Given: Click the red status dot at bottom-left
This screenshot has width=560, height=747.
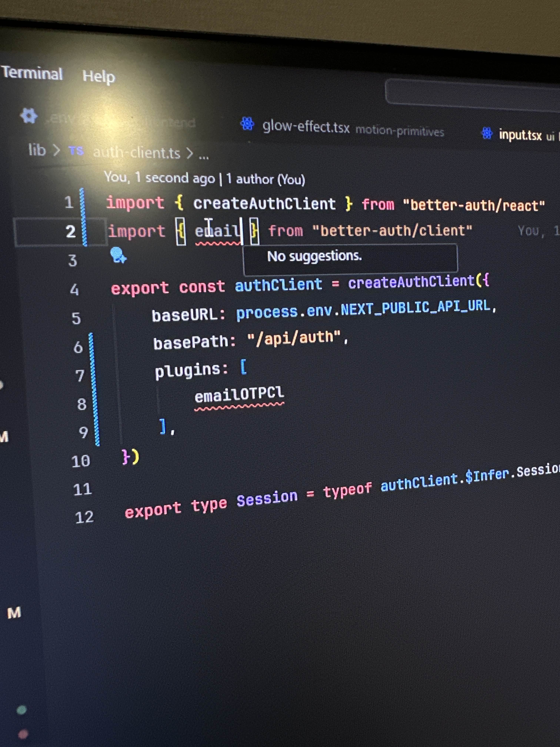Looking at the screenshot, I should [23, 734].
